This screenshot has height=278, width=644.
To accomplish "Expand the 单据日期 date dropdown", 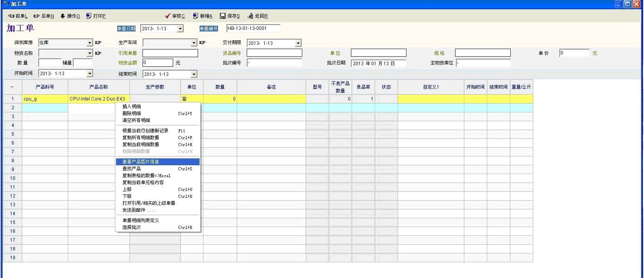I will click(180, 29).
